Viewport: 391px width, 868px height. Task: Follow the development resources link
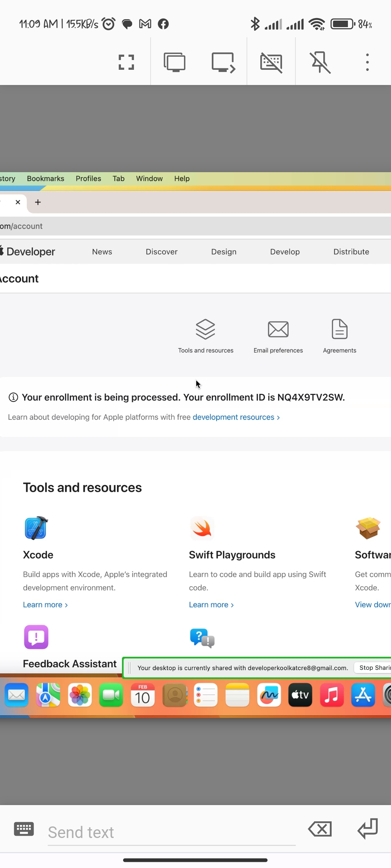[236, 417]
